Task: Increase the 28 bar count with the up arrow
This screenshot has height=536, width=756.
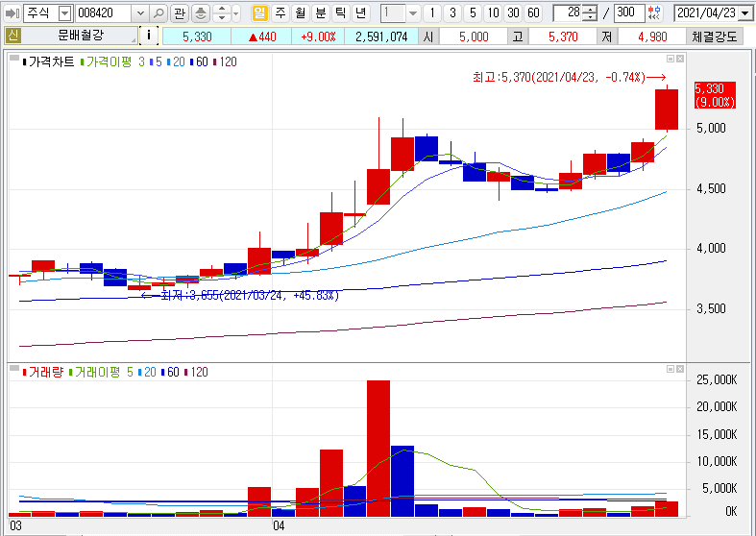Action: pos(589,10)
